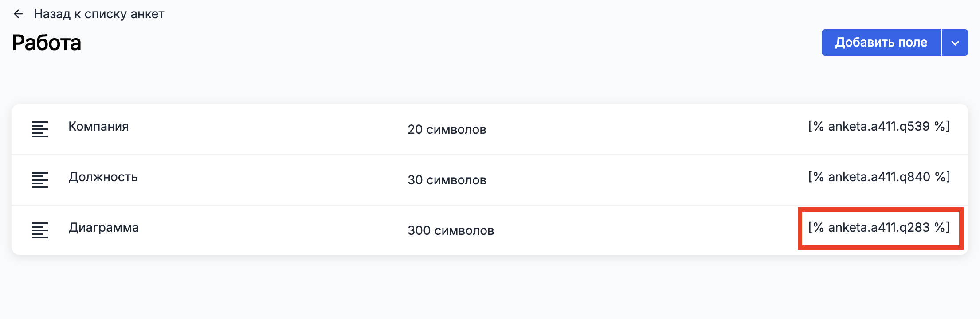Click the text-field icon for Компания
Image resolution: width=980 pixels, height=319 pixels.
40,129
